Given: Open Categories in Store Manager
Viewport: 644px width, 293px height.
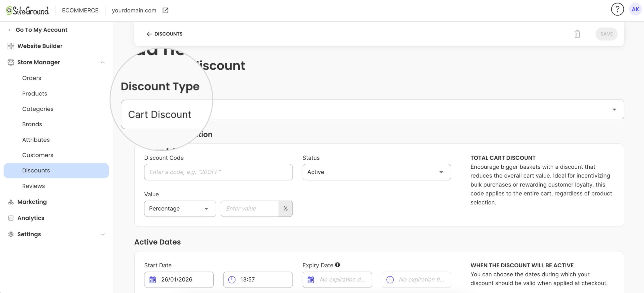Looking at the screenshot, I should point(38,109).
